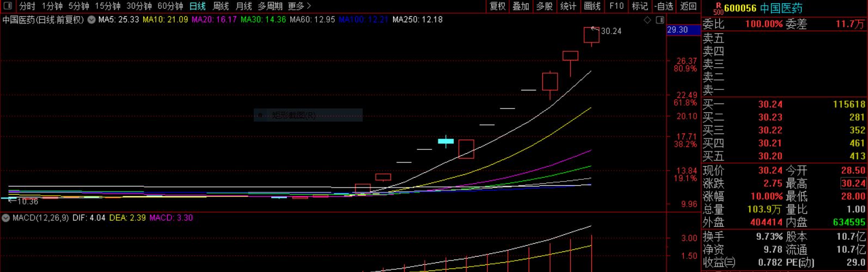Select the 5分钟 period tab
This screenshot has height=272, width=868.
click(78, 6)
